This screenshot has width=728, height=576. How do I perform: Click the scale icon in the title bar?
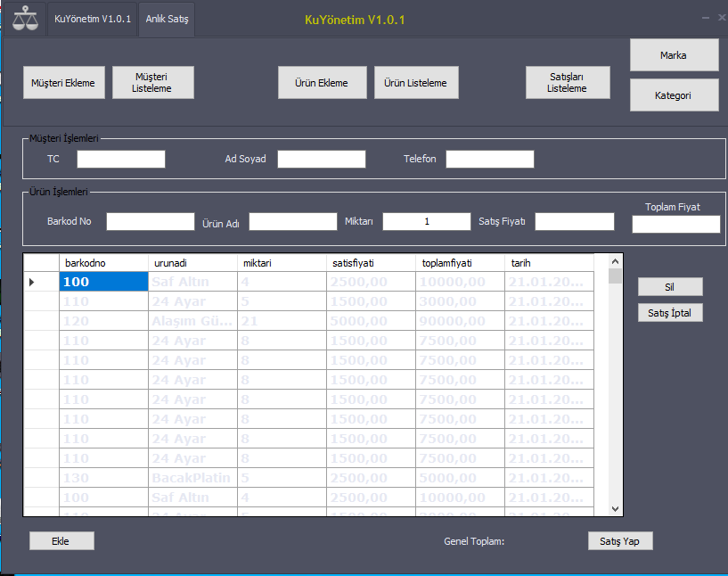24,18
